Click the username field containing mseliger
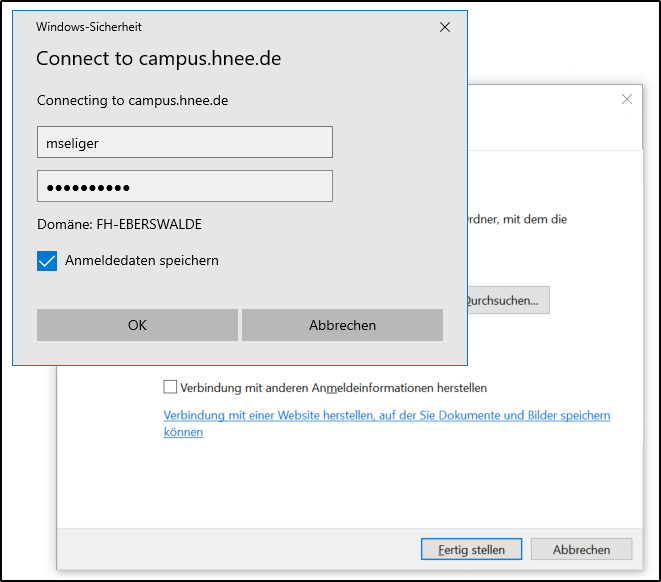Image resolution: width=661 pixels, height=582 pixels. (x=184, y=142)
